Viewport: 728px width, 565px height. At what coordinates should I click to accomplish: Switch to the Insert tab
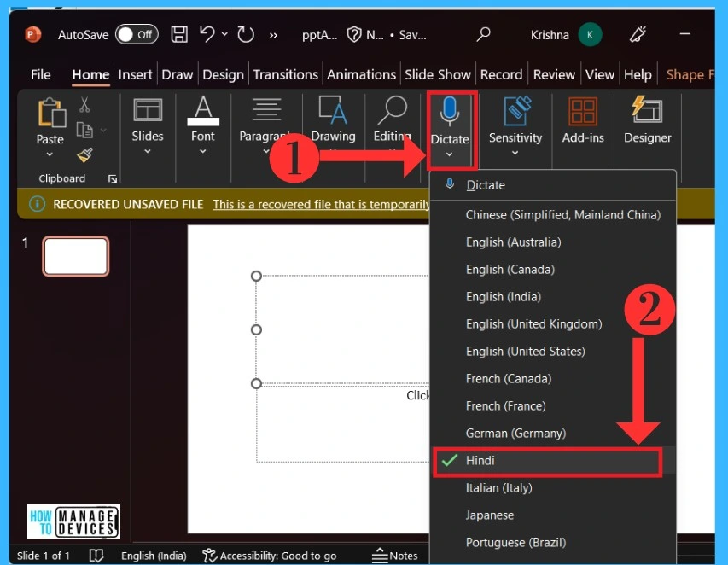click(x=135, y=75)
